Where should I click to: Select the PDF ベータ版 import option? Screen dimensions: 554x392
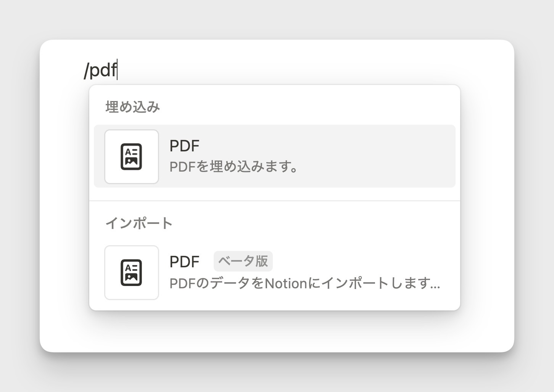275,273
